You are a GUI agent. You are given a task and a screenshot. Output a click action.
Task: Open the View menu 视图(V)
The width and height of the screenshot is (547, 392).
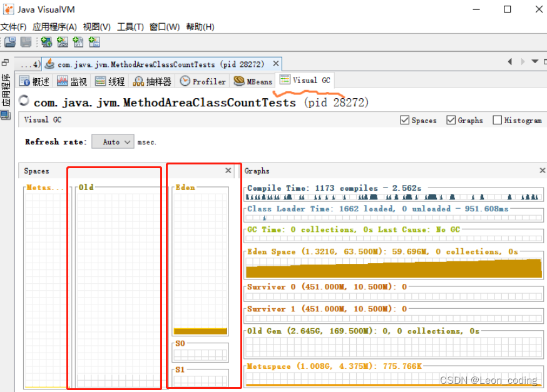[x=96, y=27]
